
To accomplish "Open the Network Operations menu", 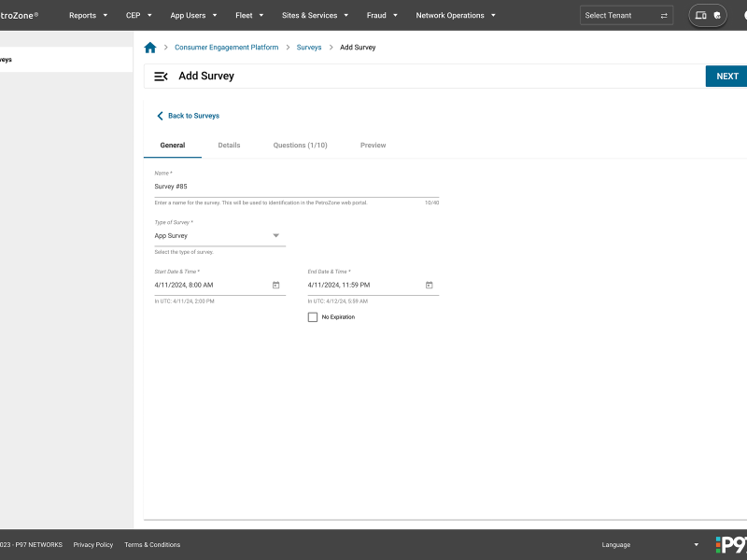I will (x=452, y=15).
